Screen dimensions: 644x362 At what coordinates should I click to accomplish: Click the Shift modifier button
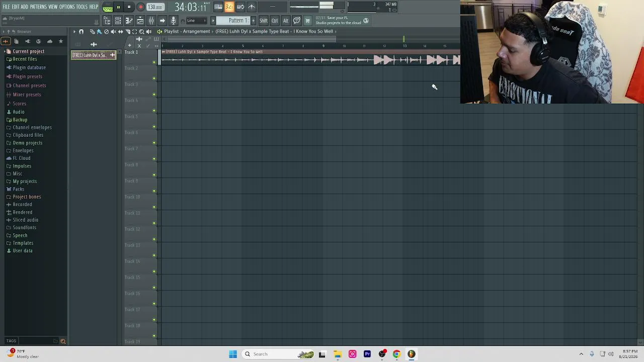pos(264,21)
